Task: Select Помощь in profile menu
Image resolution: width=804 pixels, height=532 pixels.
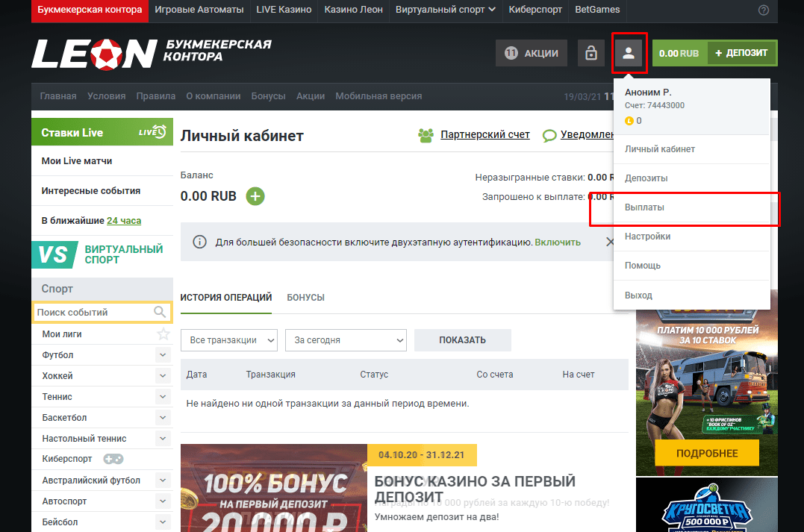Action: [692, 266]
